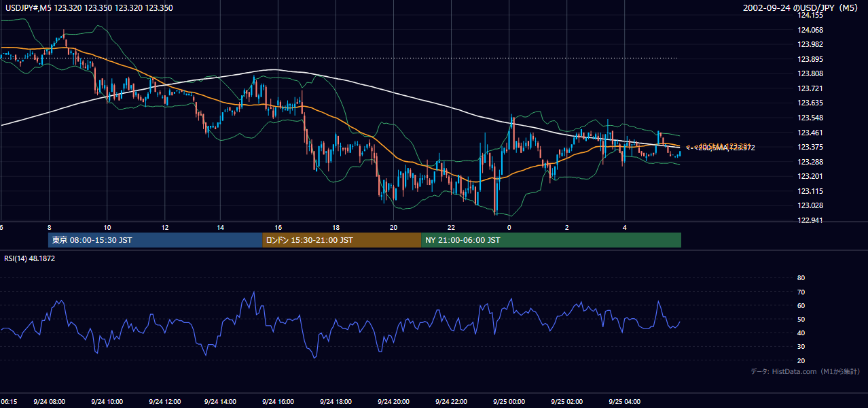Click price axis label 123.721
The width and height of the screenshot is (868, 408).
[810, 88]
